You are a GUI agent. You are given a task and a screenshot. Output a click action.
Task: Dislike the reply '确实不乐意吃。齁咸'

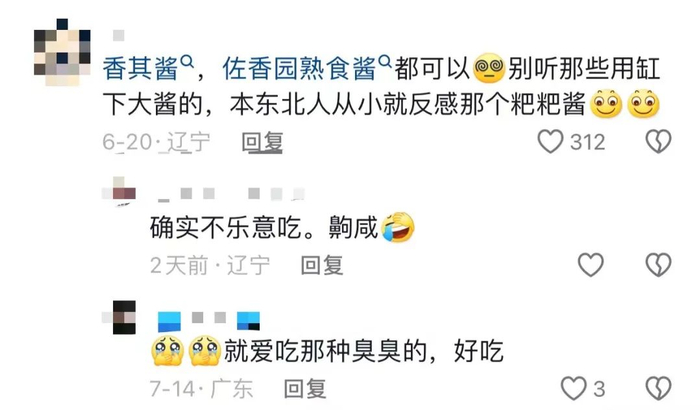click(x=658, y=264)
